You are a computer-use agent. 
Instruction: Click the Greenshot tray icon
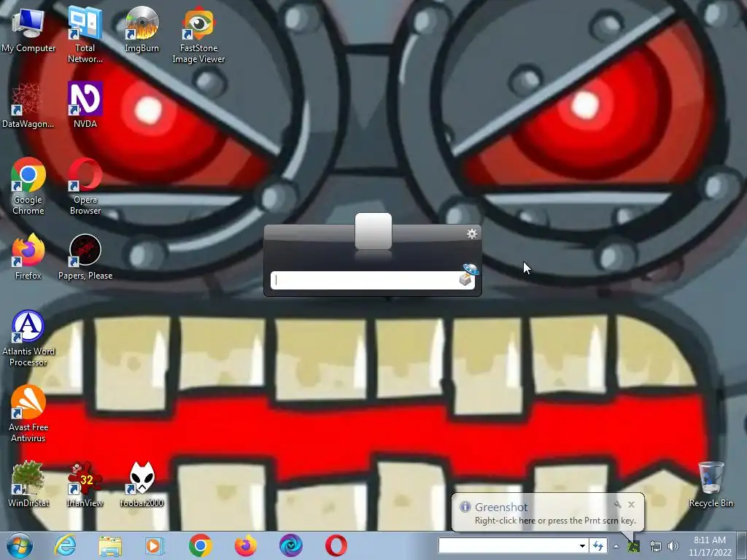(633, 547)
